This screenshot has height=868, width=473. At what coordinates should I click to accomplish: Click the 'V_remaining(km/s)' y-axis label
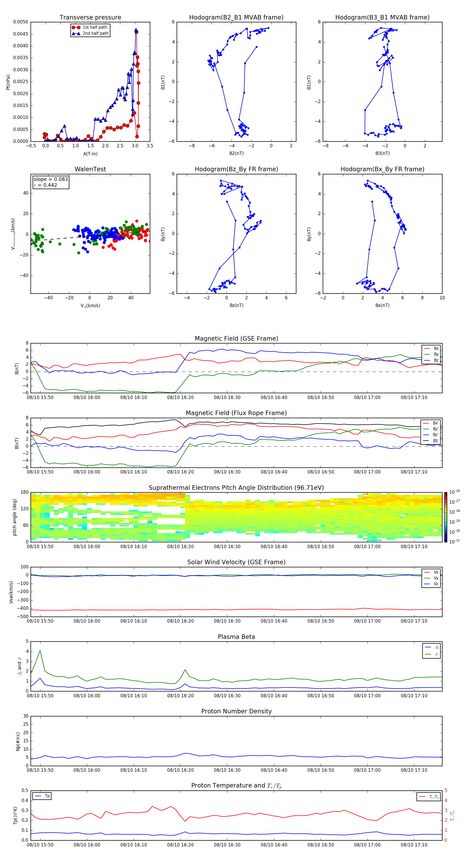point(13,234)
